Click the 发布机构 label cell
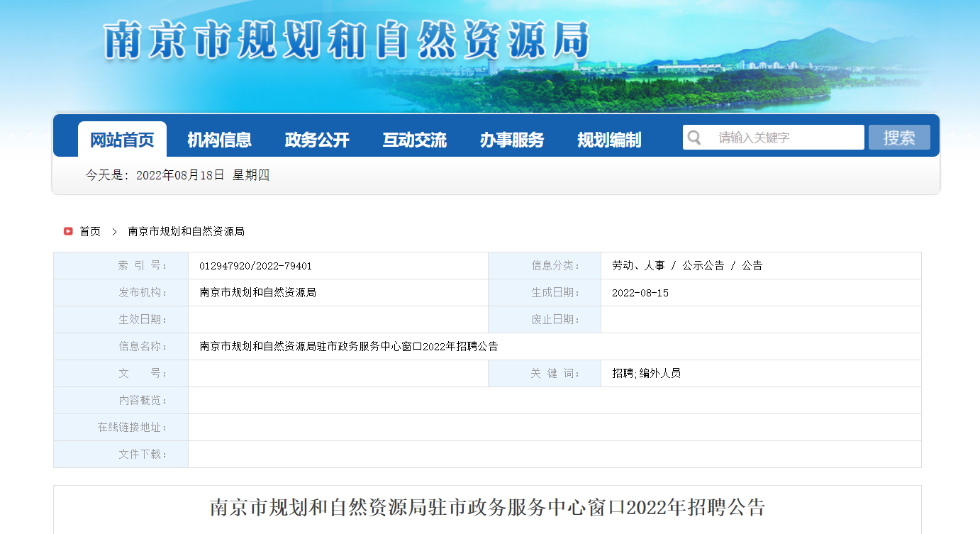This screenshot has width=980, height=534. point(121,293)
